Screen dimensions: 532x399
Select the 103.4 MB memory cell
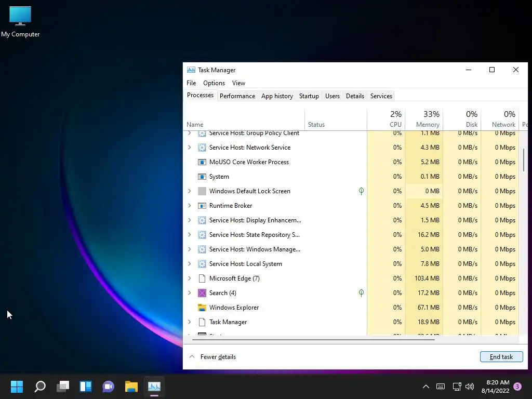point(424,278)
